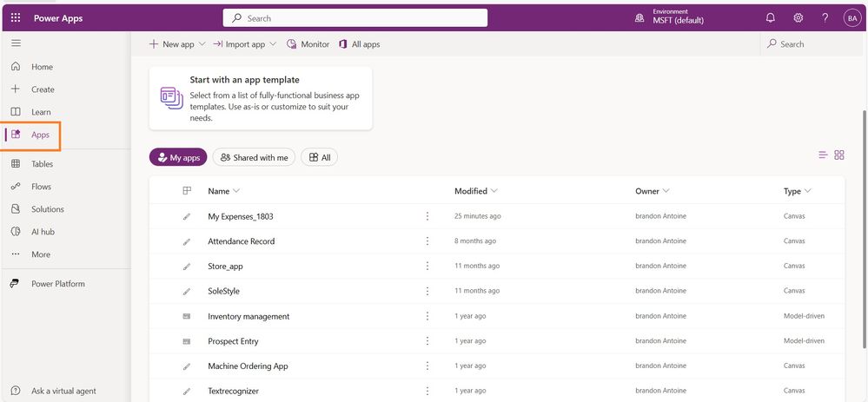Click the Monitor toolbar button

pyautogui.click(x=308, y=44)
